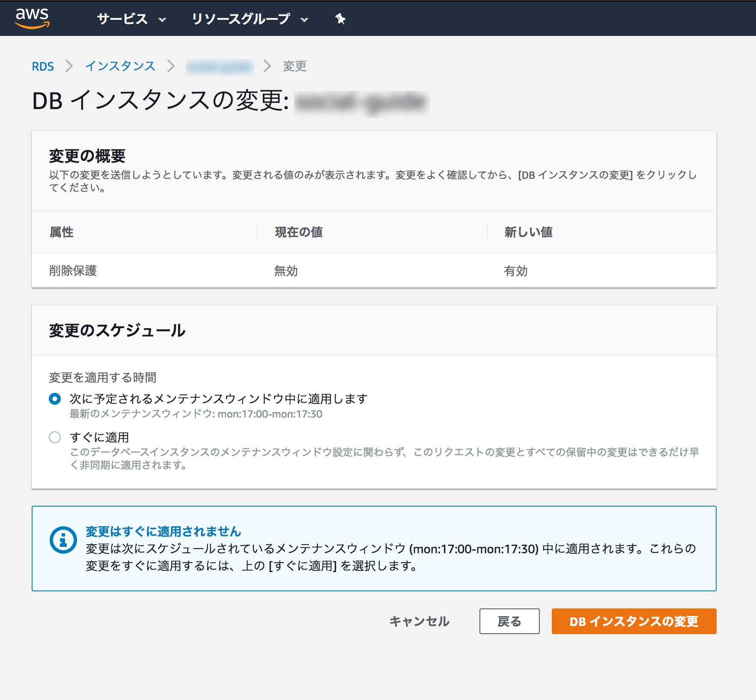Click the 削除保護 attribute row
Viewport: 756px width, 700px height.
72,270
